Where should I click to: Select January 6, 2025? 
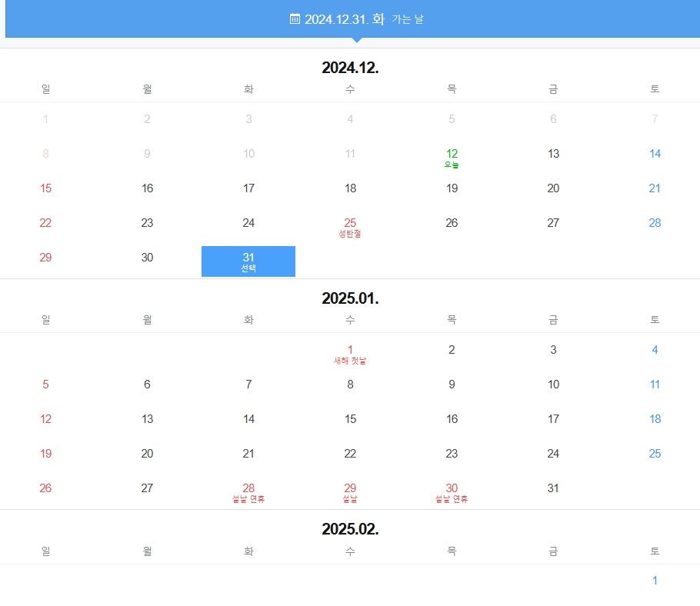[x=148, y=385]
